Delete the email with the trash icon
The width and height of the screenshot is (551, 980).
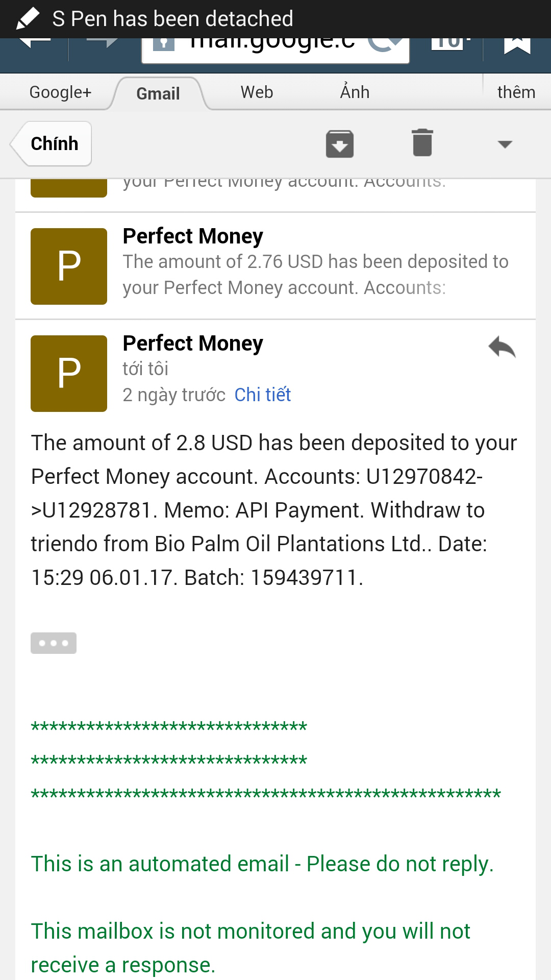[x=422, y=143]
